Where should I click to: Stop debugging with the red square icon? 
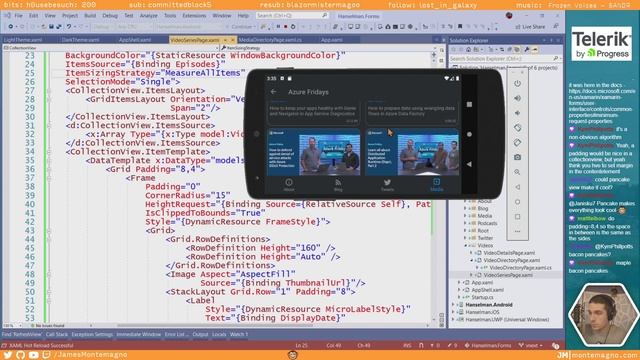tap(285, 27)
